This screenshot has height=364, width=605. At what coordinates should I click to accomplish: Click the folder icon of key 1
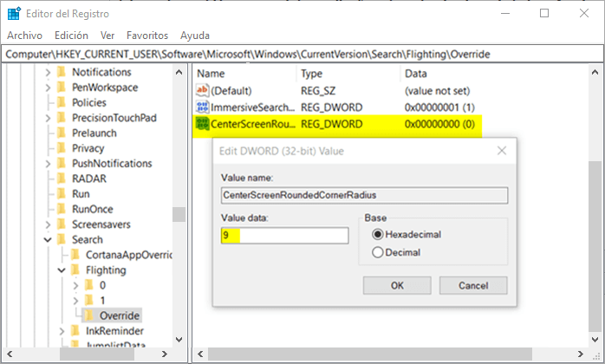pyautogui.click(x=89, y=301)
